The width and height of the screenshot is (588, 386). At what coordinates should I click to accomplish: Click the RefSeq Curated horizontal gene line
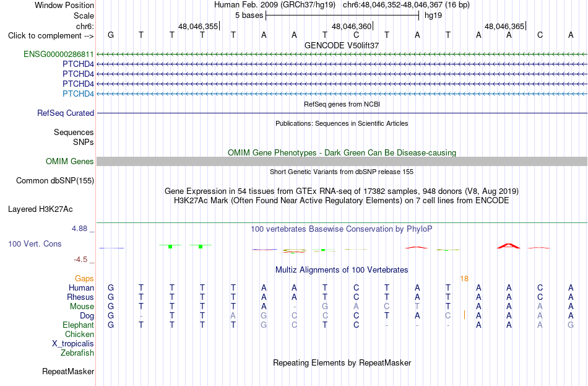pyautogui.click(x=342, y=113)
